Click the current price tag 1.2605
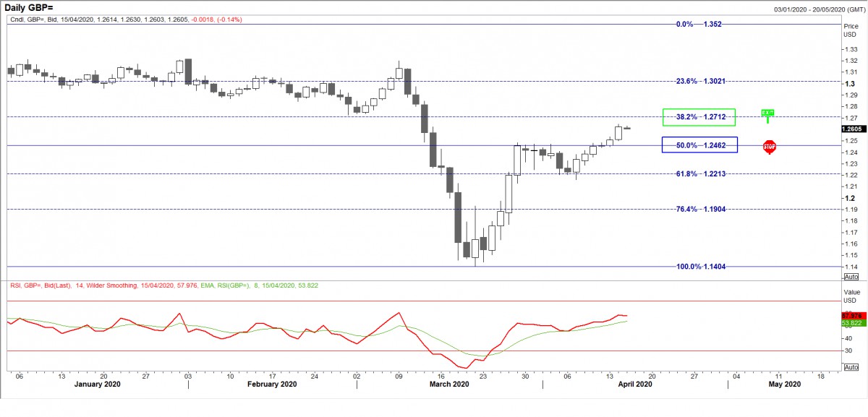 851,129
